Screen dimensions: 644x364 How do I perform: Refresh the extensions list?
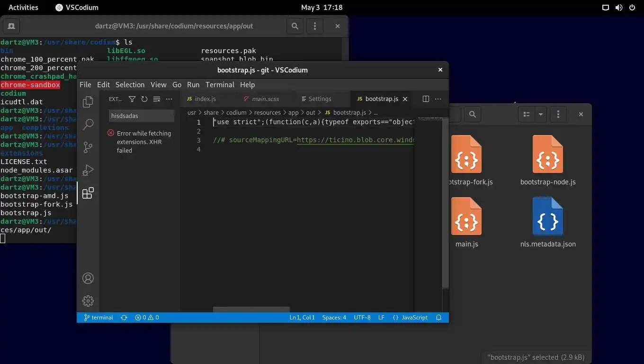click(144, 99)
